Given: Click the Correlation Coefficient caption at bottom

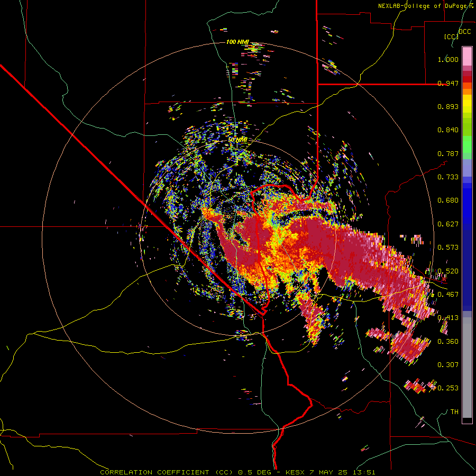Looking at the screenshot, I should 237,472.
